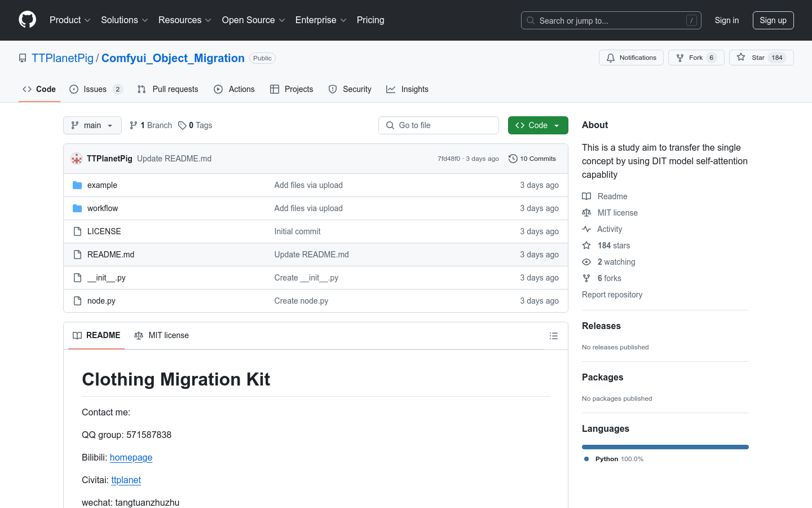Open the Civitai ttplanet link
The image size is (812, 508).
coord(126,480)
